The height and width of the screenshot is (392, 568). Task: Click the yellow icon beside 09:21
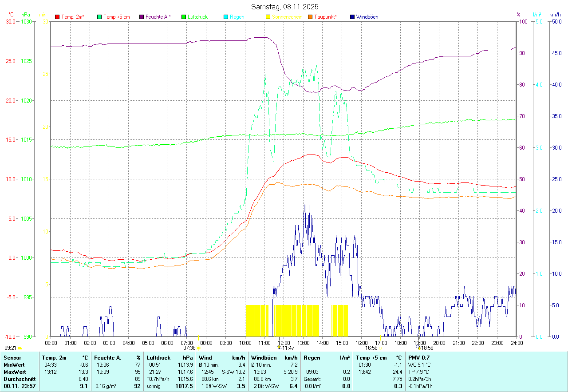coord(20,348)
